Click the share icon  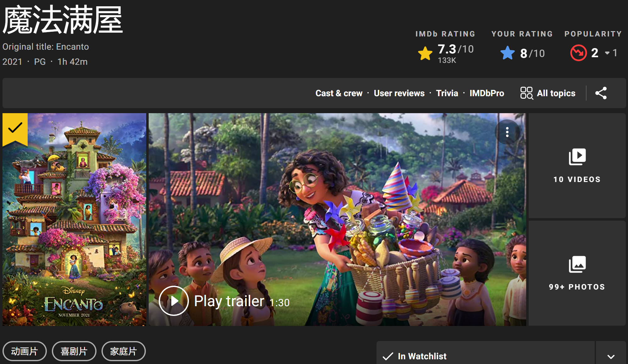(601, 93)
